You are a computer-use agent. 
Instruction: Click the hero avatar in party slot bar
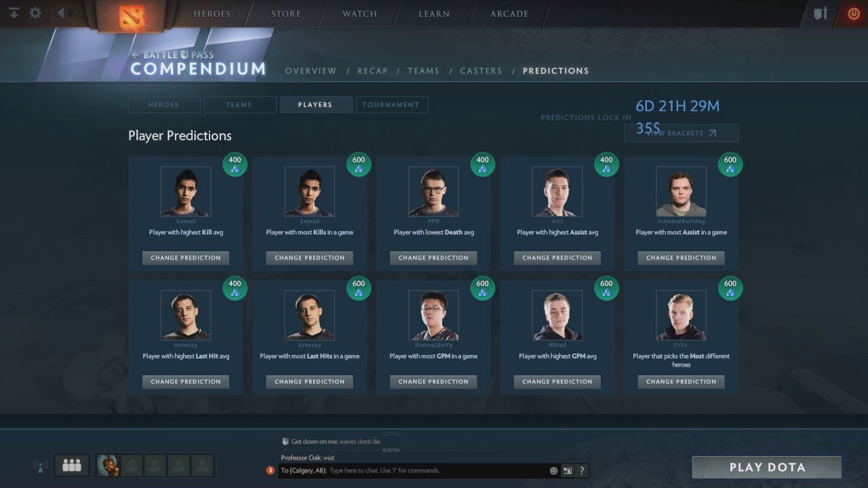point(108,465)
